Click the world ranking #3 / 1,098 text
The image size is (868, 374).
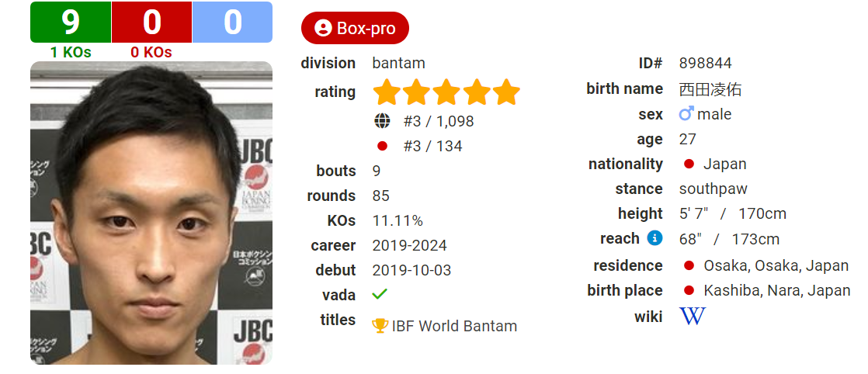[x=439, y=121]
